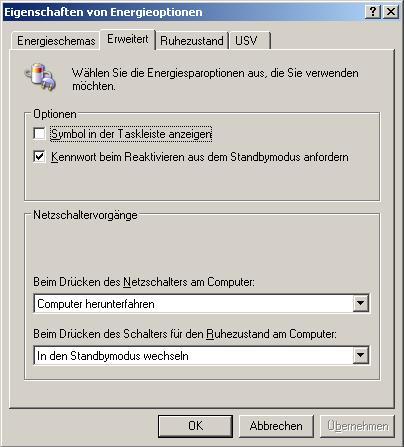The height and width of the screenshot is (447, 404).
Task: Switch to the Energieschemas tab
Action: 56,41
